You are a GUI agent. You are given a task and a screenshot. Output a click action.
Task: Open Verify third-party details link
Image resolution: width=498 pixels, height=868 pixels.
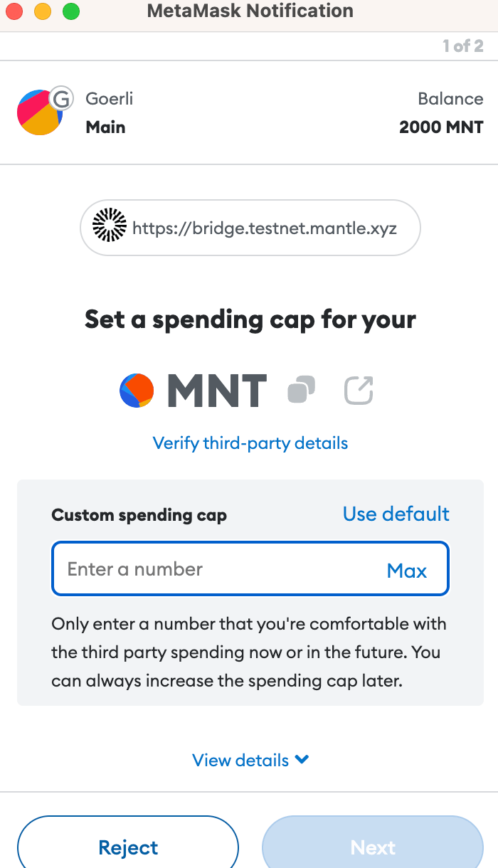250,443
